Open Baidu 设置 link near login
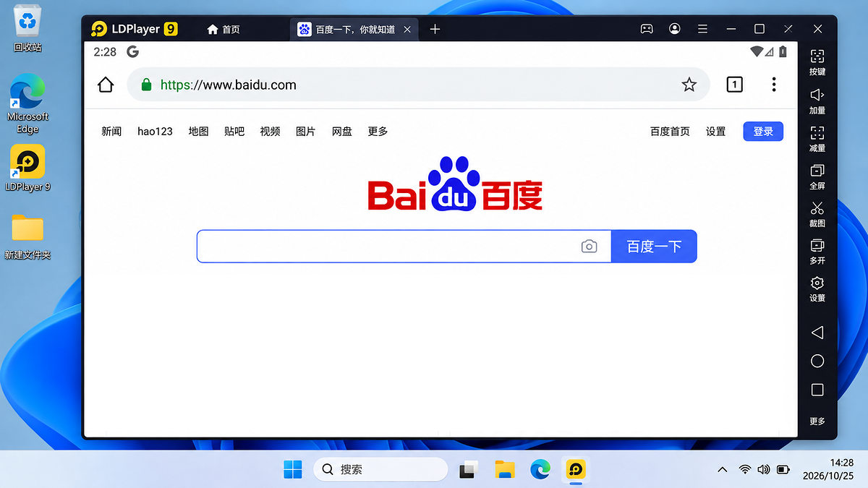The image size is (868, 488). pyautogui.click(x=716, y=132)
